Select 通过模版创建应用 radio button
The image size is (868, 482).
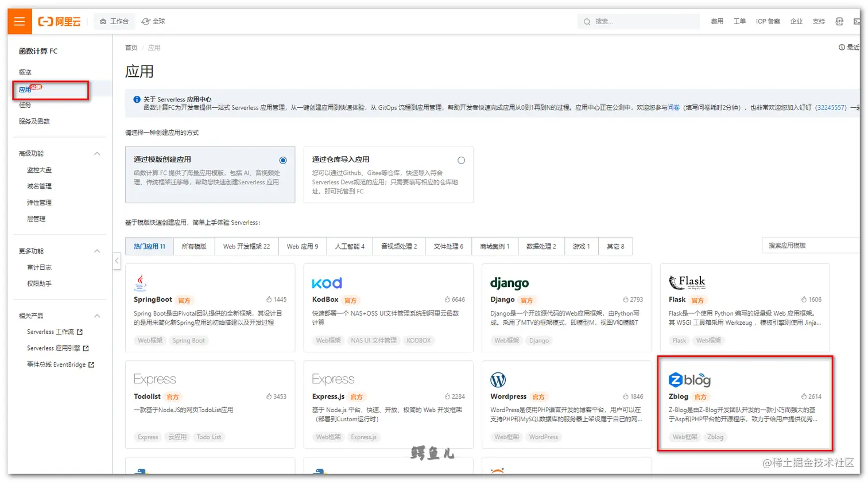[x=283, y=160]
